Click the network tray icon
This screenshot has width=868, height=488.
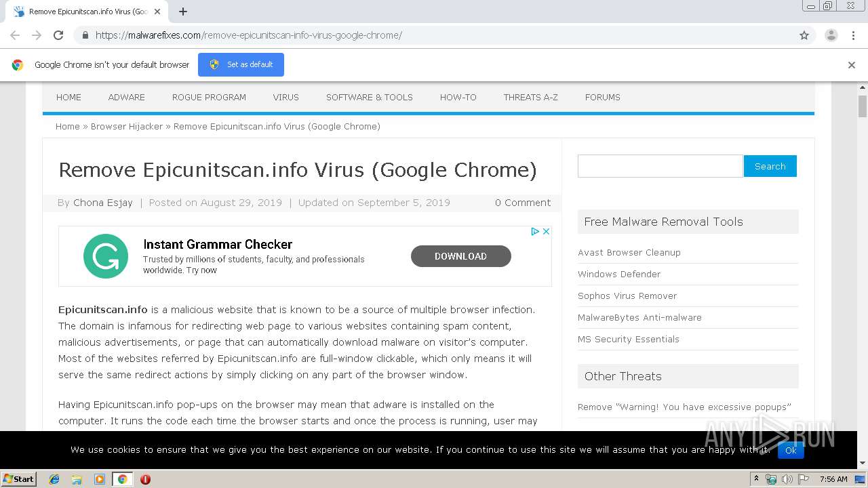pos(771,479)
